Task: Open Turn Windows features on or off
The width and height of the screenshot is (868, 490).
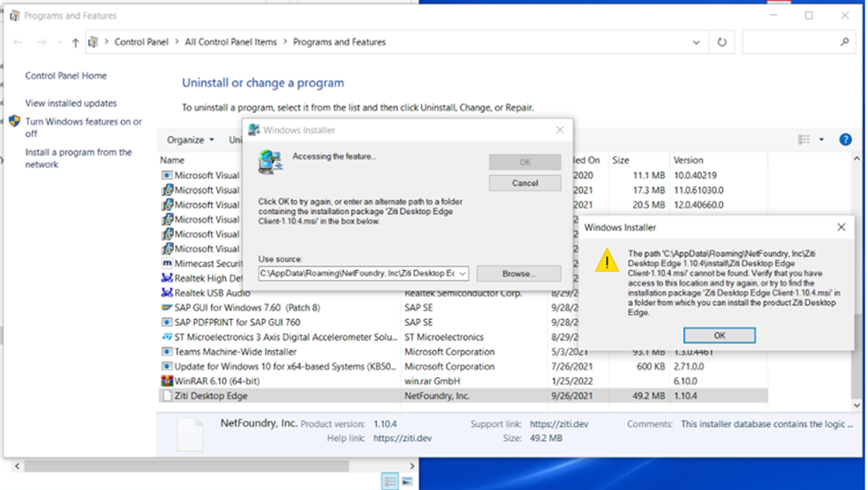Action: 84,127
